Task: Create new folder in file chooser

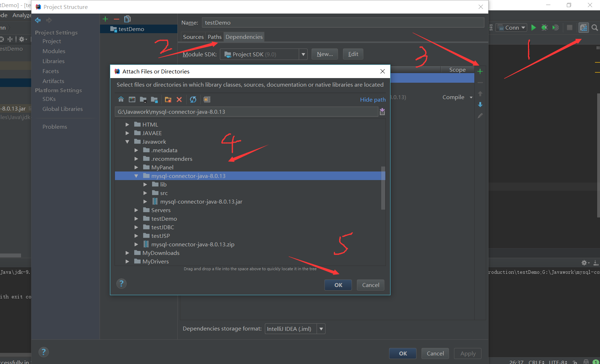Action: tap(168, 99)
